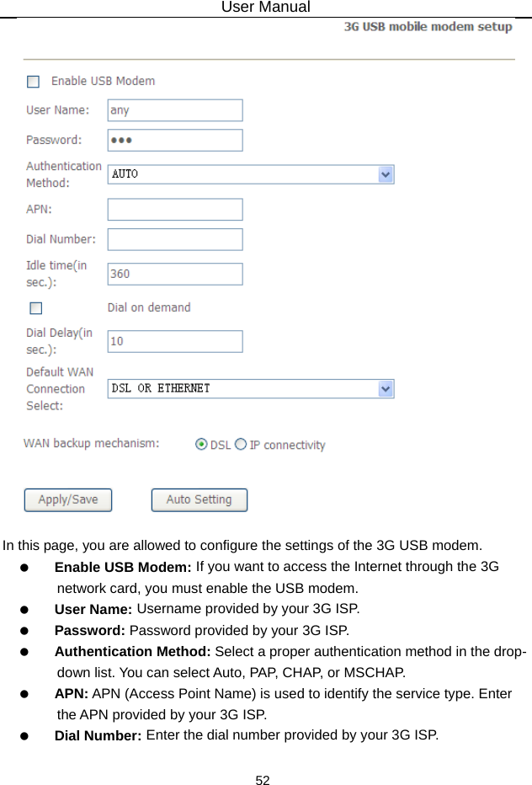Click the 3G USB mobile modem setup heading
The height and width of the screenshot is (785, 532).
pyautogui.click(x=428, y=27)
